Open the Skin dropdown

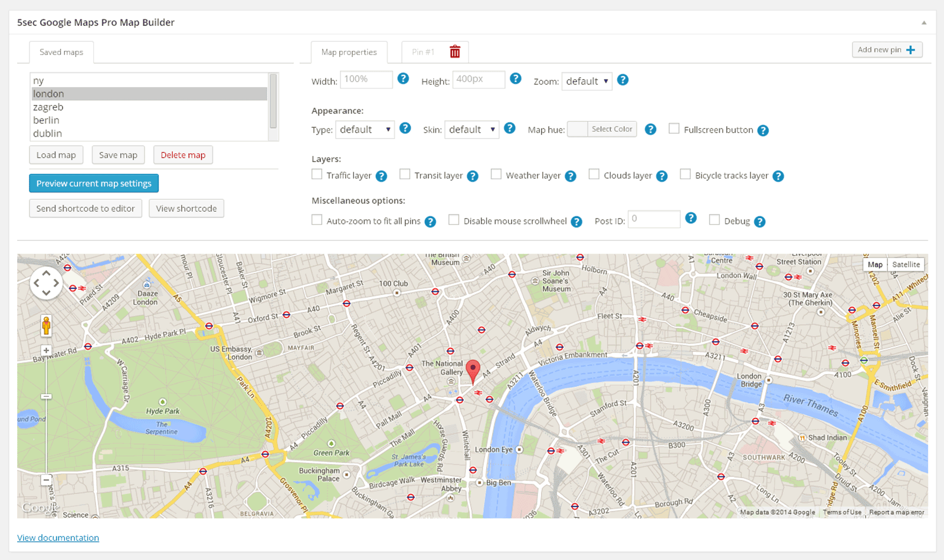coord(471,129)
